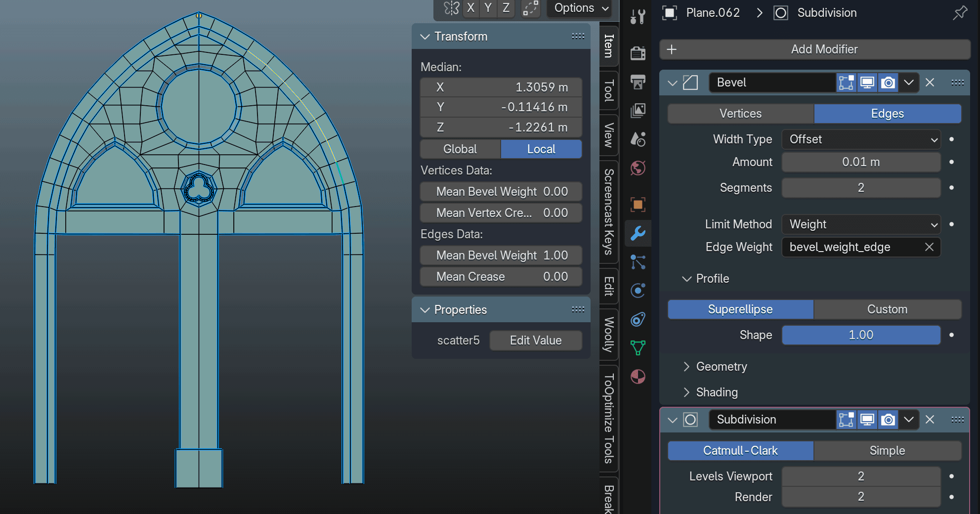The height and width of the screenshot is (514, 980).
Task: Switch to the View sidebar tab
Action: pos(609,135)
